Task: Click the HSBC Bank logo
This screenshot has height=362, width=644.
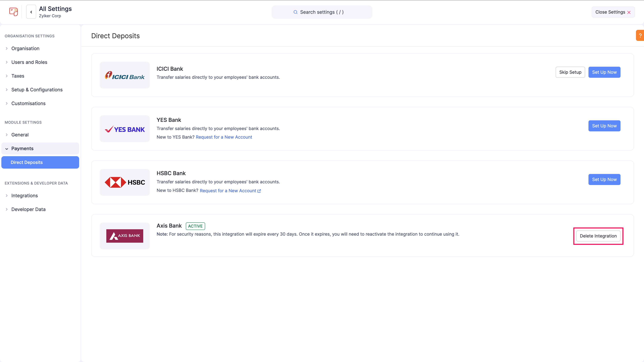Action: 125,182
